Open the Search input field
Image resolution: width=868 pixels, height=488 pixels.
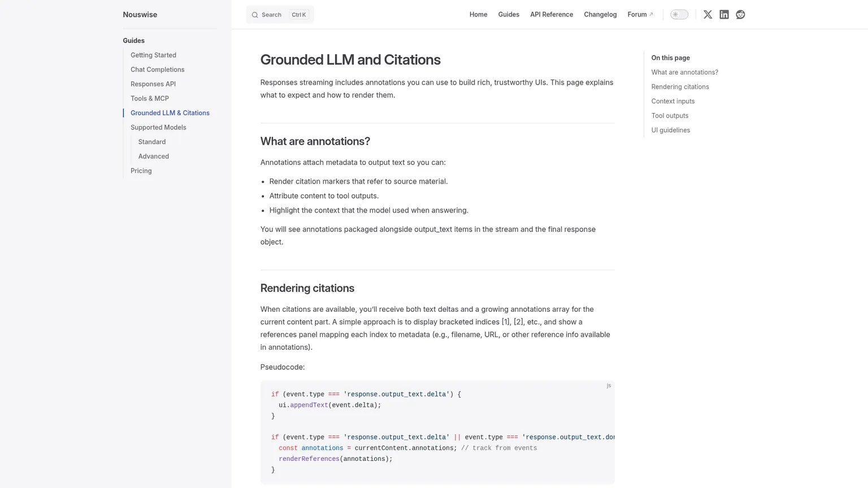(x=280, y=15)
